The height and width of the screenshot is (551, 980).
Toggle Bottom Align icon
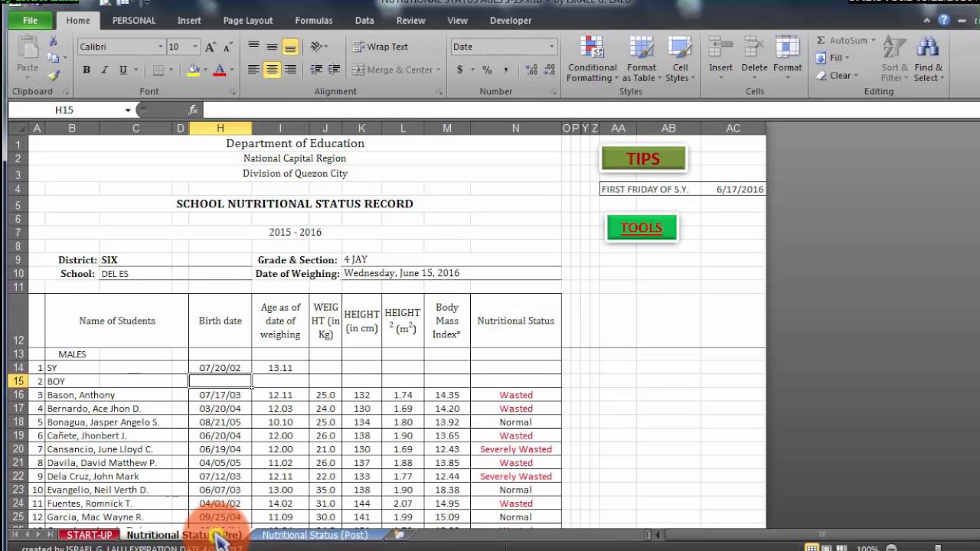pyautogui.click(x=290, y=47)
